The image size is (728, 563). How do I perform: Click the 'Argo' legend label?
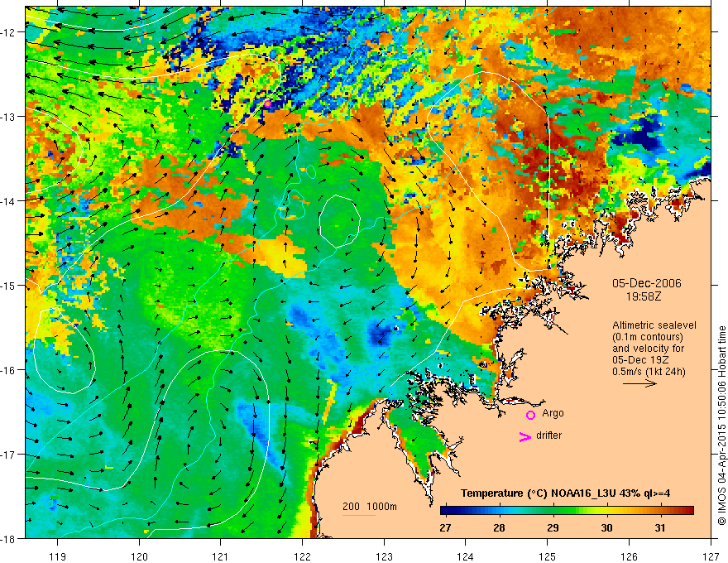click(553, 413)
